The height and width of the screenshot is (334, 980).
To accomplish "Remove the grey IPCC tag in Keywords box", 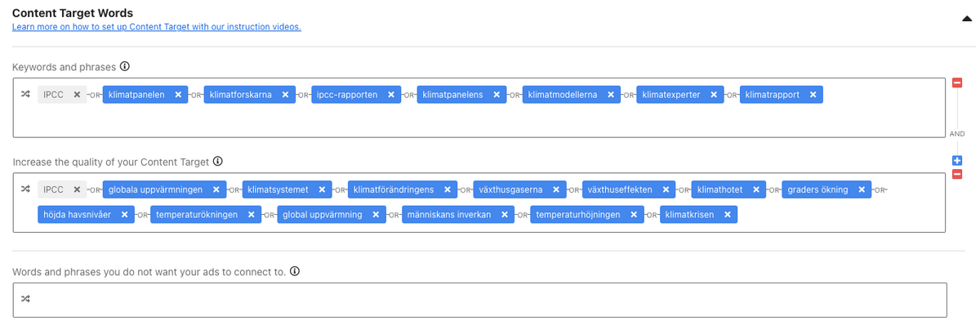I will [x=77, y=95].
